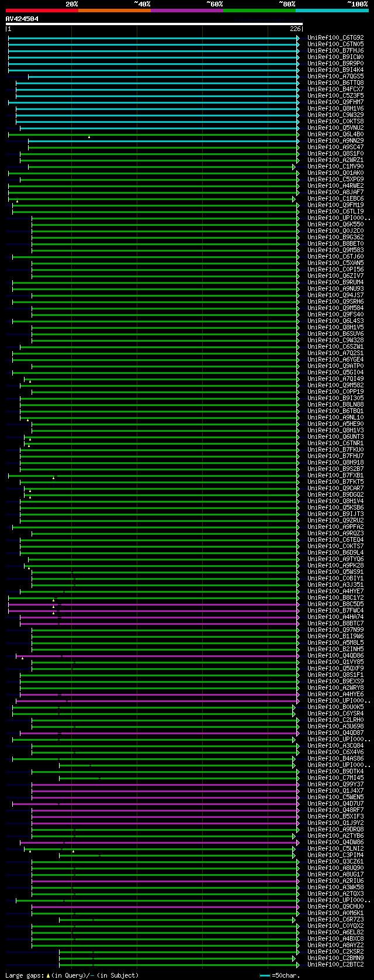Select the UniRef100_A4BXC8 label
Screen dimensions: 374x980
(x=335, y=939)
